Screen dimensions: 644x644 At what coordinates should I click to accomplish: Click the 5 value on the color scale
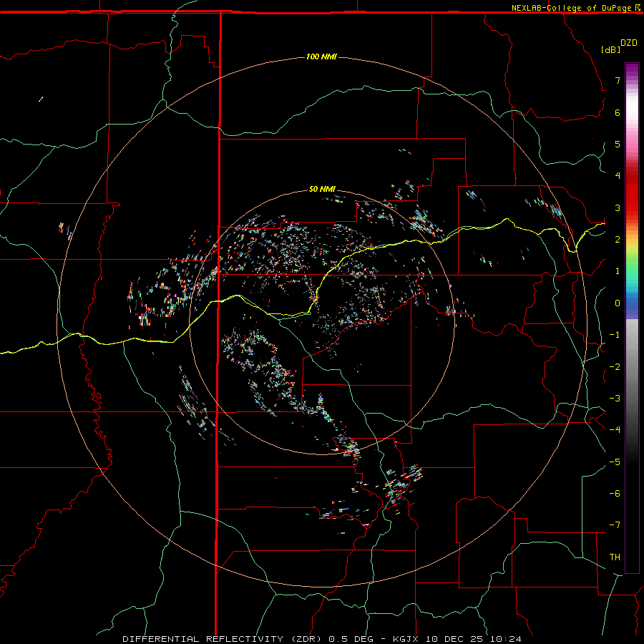[618, 144]
